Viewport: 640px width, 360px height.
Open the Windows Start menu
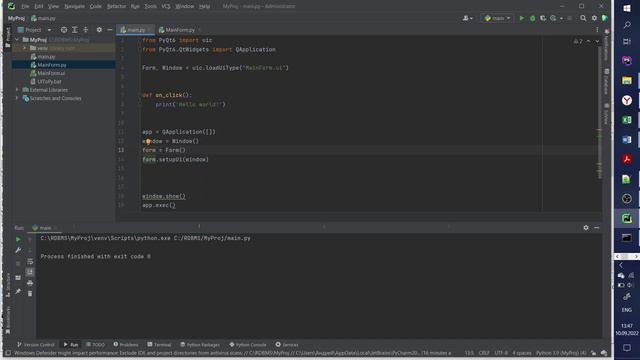[x=627, y=8]
